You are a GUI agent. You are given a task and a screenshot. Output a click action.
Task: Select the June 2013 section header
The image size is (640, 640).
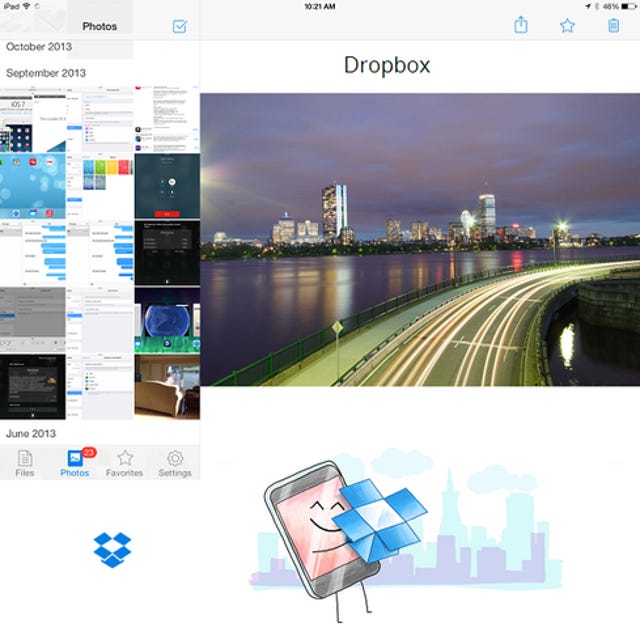31,433
